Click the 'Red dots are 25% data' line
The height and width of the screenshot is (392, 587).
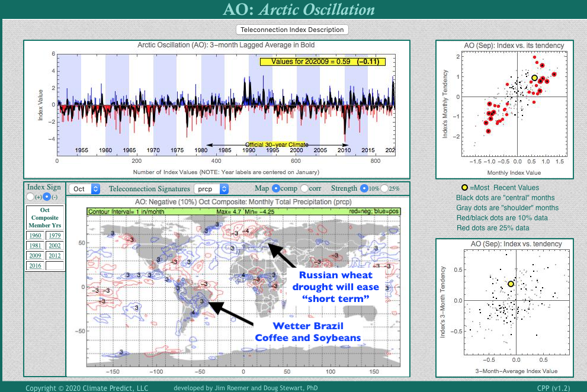coord(493,228)
